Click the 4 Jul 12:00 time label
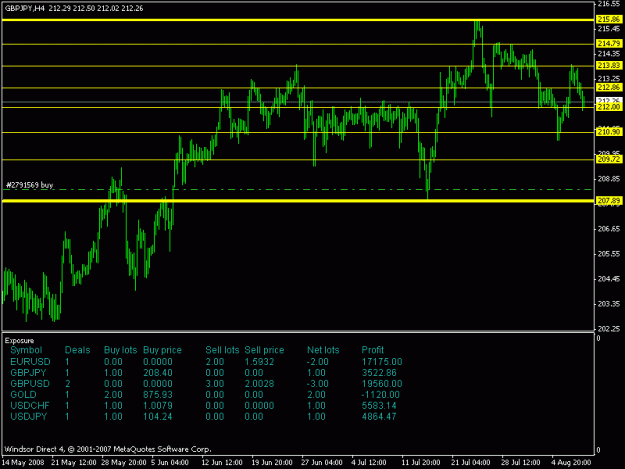 (369, 463)
